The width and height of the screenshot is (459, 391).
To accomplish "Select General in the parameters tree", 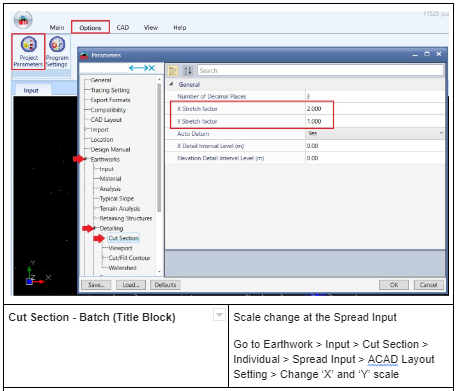I will [101, 80].
